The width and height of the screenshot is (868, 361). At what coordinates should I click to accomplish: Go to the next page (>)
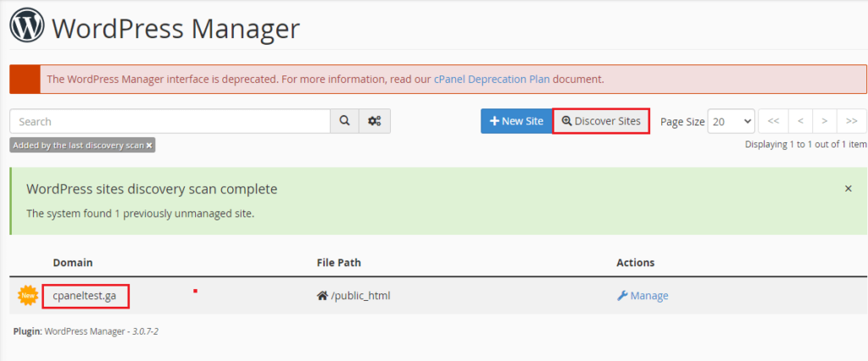(x=825, y=121)
